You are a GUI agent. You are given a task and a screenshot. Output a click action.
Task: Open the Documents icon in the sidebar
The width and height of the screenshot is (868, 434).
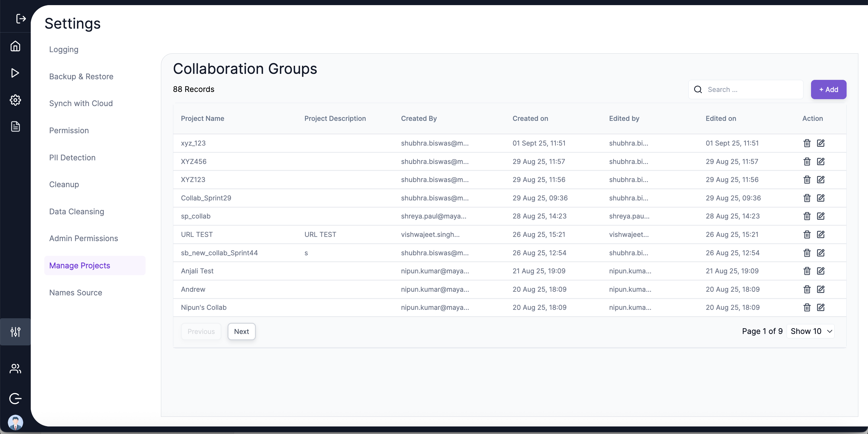(x=15, y=126)
